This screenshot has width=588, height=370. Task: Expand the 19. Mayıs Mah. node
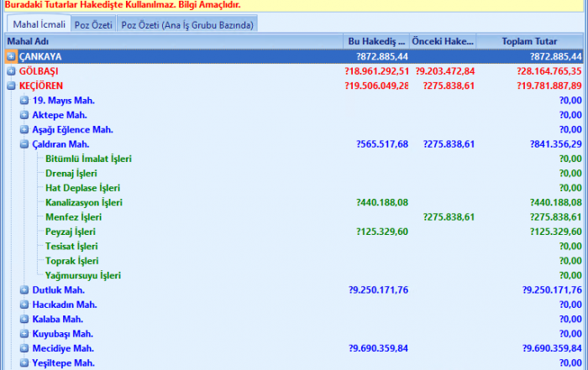point(24,101)
